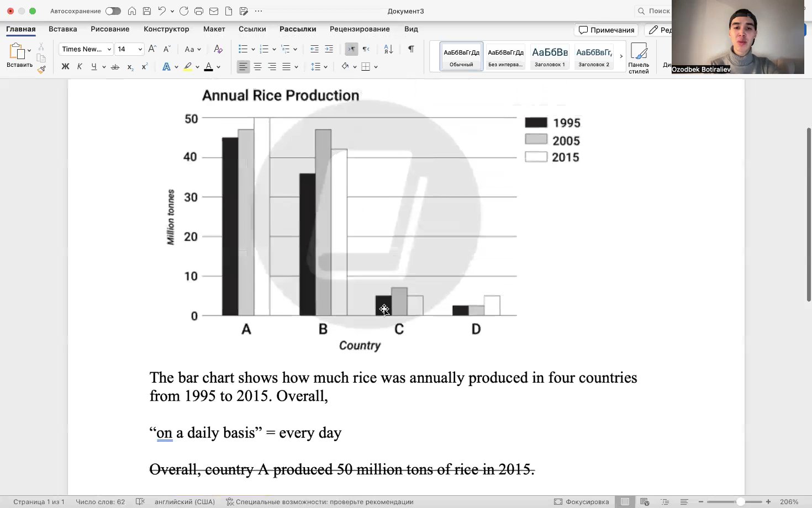The image size is (812, 508).
Task: Open Примечания panel
Action: pyautogui.click(x=606, y=30)
